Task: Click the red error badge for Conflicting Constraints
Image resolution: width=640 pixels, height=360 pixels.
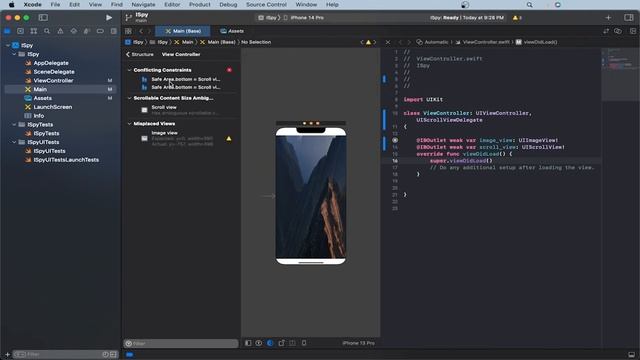Action: tap(229, 70)
